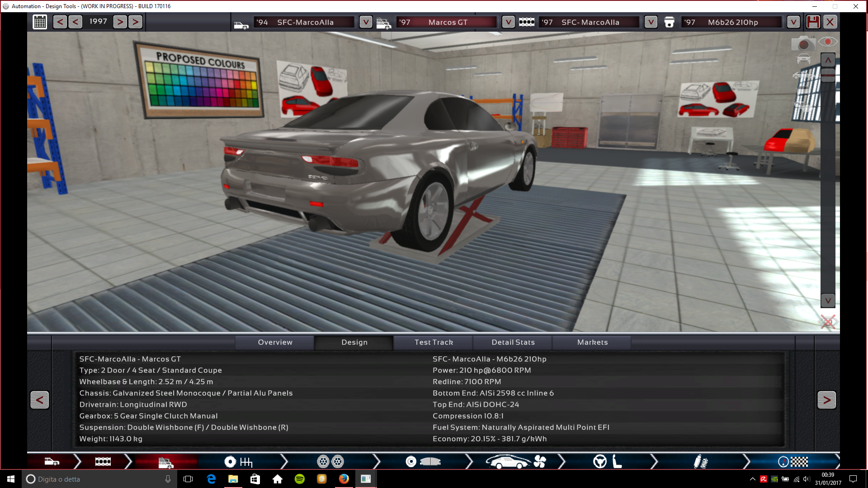Toggle the eye visibility icon
The width and height of the screenshot is (868, 488).
coord(828,42)
